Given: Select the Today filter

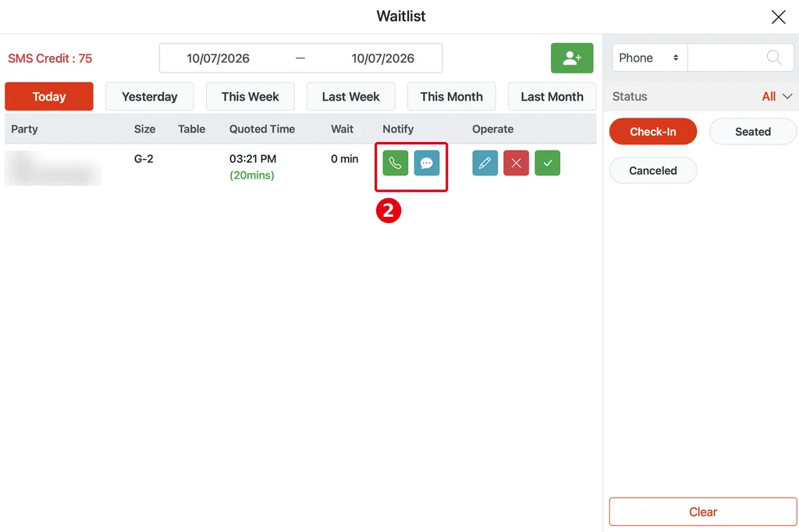Looking at the screenshot, I should [x=49, y=96].
